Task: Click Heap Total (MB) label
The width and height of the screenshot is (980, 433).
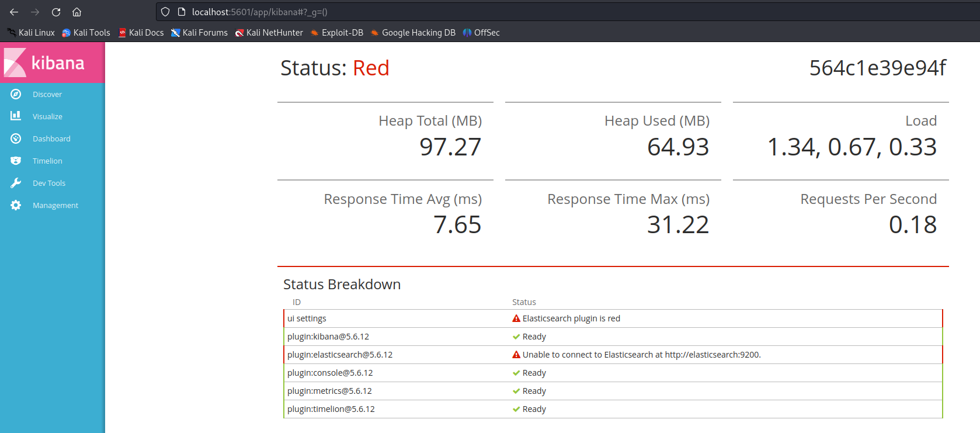Action: point(430,121)
